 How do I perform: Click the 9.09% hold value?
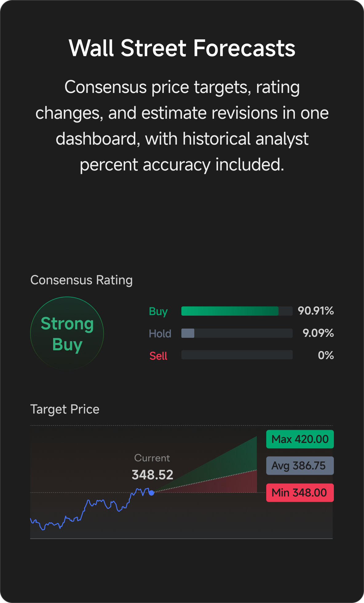318,333
